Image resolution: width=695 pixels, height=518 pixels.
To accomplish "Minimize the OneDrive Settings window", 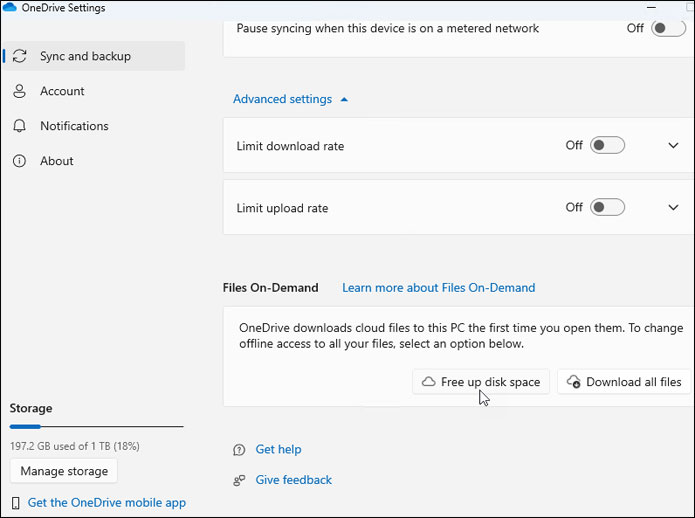I will (x=651, y=7).
